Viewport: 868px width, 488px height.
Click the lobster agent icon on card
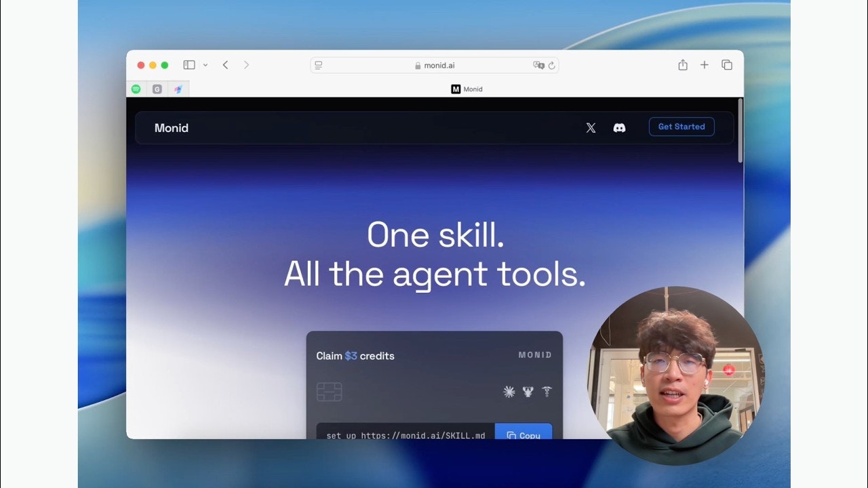[528, 391]
